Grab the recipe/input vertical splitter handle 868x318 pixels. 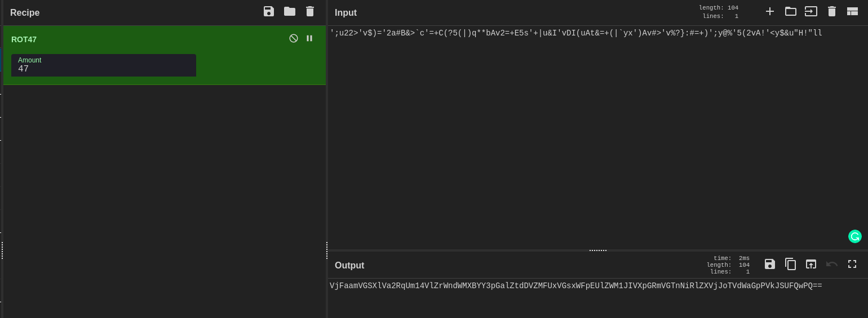click(327, 250)
